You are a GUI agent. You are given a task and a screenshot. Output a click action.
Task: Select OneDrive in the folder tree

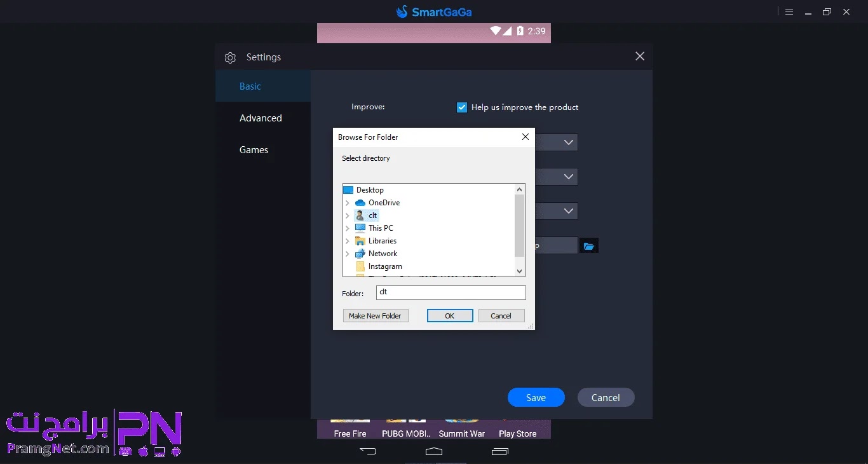(384, 203)
